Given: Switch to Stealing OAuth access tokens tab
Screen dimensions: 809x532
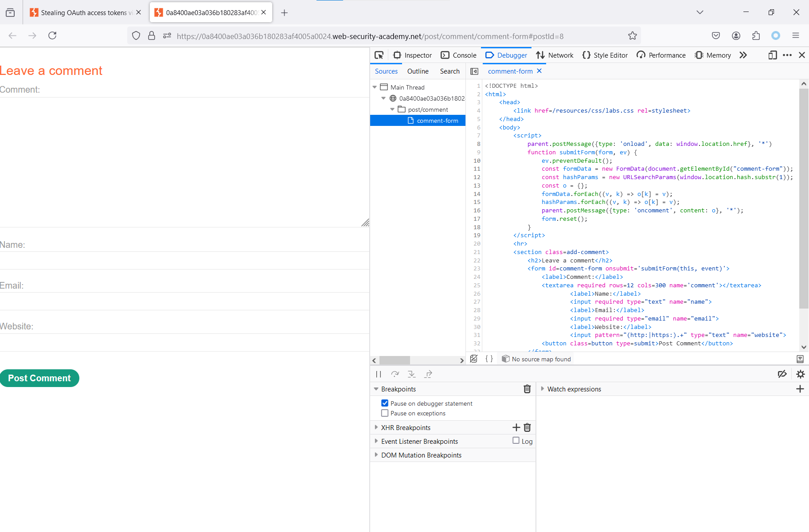Looking at the screenshot, I should tap(86, 12).
